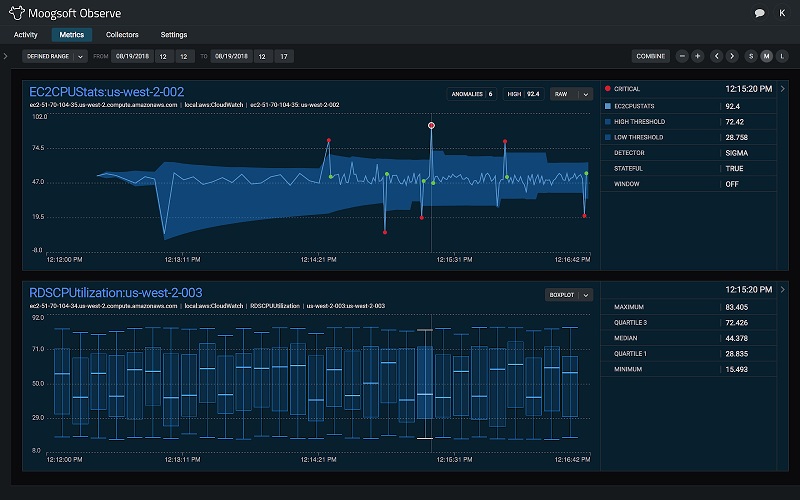The image size is (800, 500).
Task: Expand the left sidebar chevron
Action: (6, 56)
